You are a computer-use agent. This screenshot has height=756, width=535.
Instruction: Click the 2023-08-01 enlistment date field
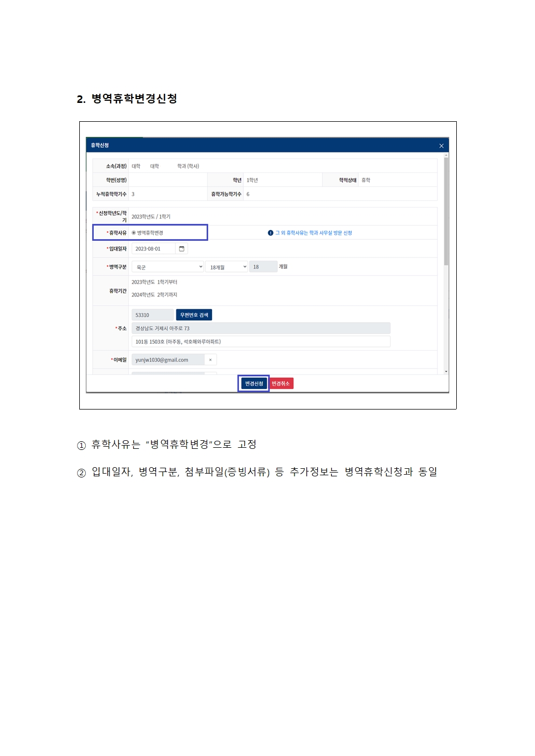(154, 249)
